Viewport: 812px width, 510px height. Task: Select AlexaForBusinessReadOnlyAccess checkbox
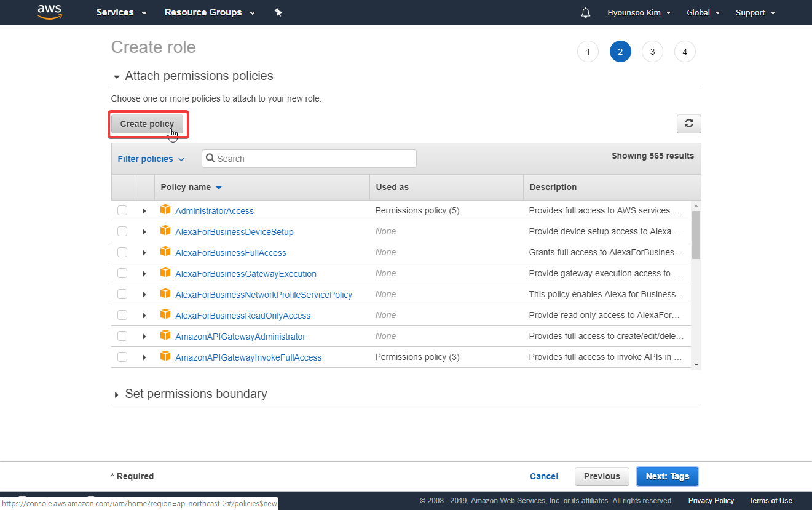(122, 315)
